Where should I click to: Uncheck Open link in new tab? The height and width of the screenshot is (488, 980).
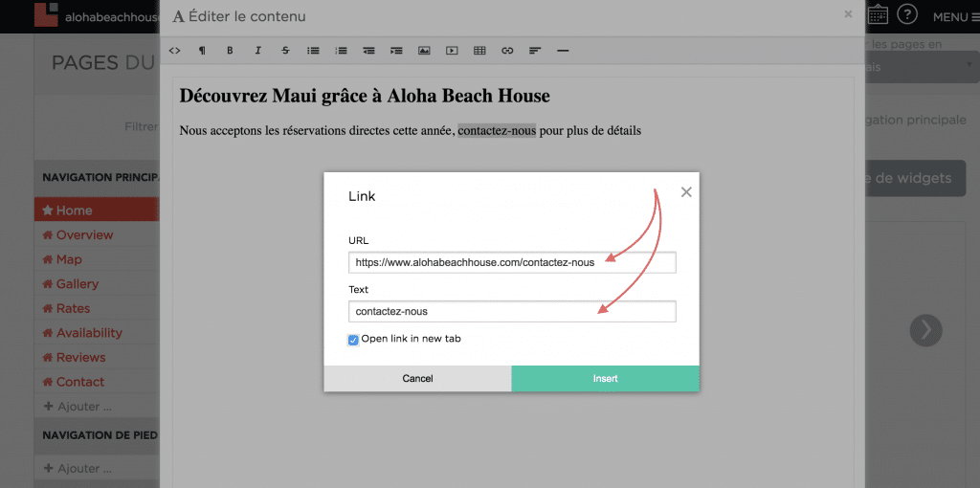pos(354,340)
